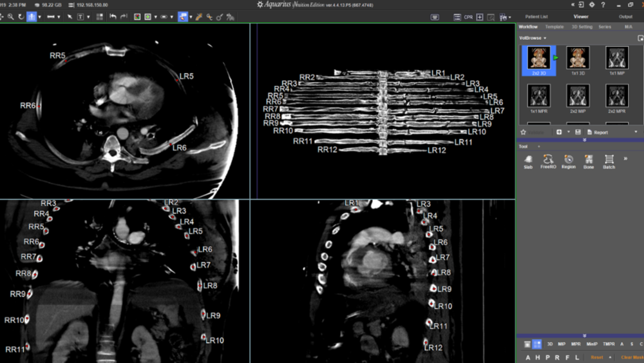The image size is (644, 363).
Task: Select the zoom magnifier tool
Action: click(11, 17)
